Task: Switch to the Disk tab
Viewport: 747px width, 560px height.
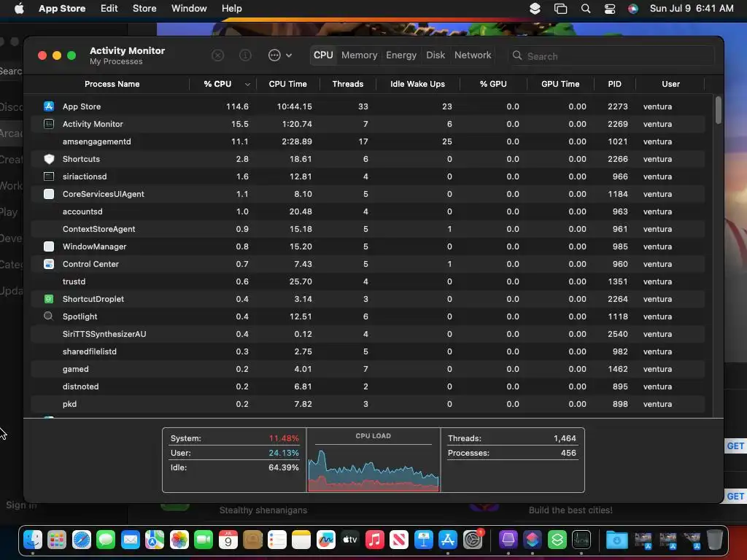Action: pos(436,55)
